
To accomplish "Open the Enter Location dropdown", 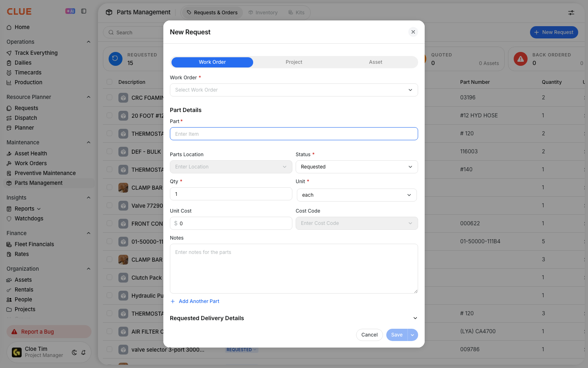I will [231, 167].
